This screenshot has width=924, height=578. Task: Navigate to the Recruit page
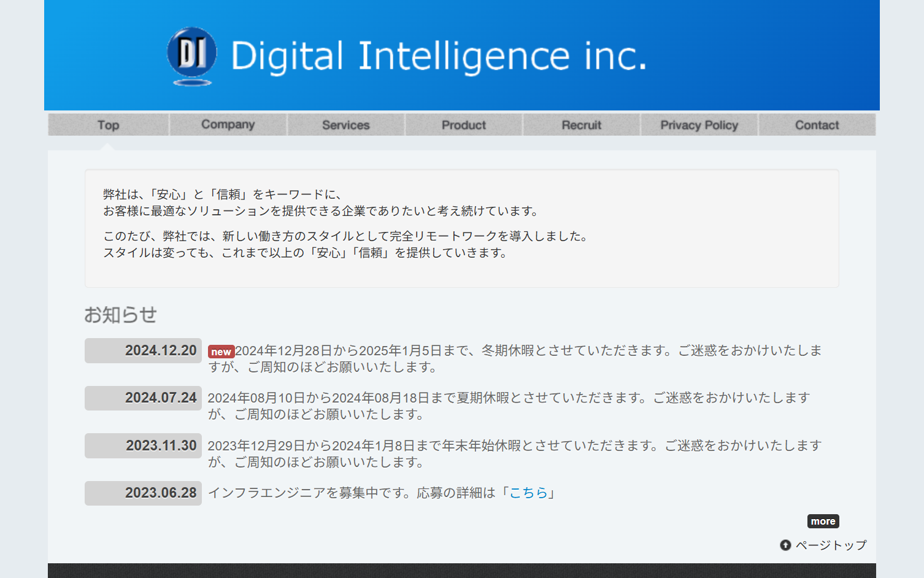tap(581, 125)
